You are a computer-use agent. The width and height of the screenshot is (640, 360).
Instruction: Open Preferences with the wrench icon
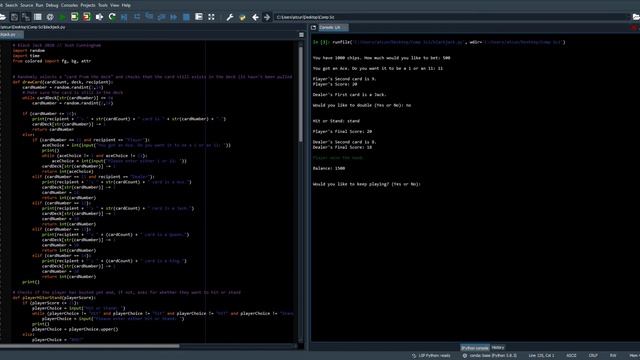(x=230, y=17)
